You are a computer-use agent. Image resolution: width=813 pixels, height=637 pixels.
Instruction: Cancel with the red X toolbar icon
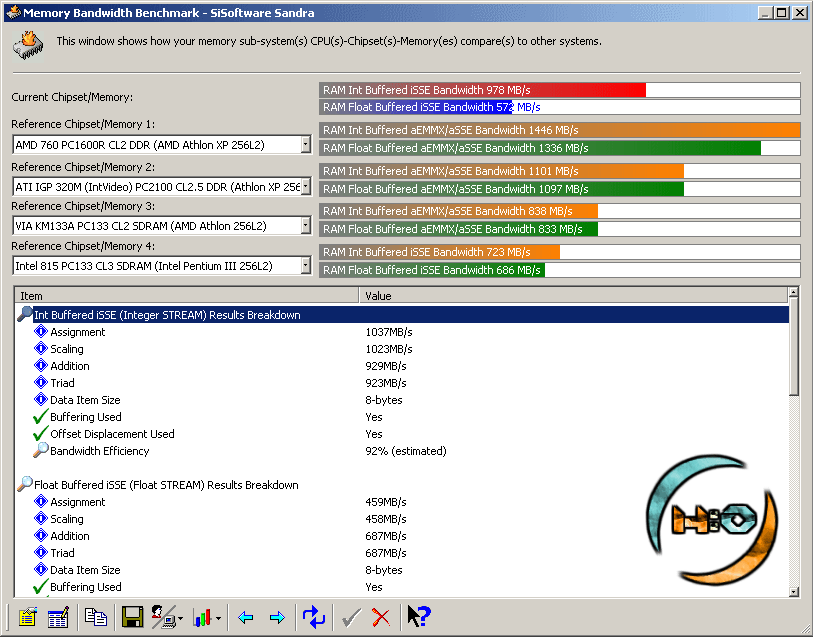[x=381, y=617]
